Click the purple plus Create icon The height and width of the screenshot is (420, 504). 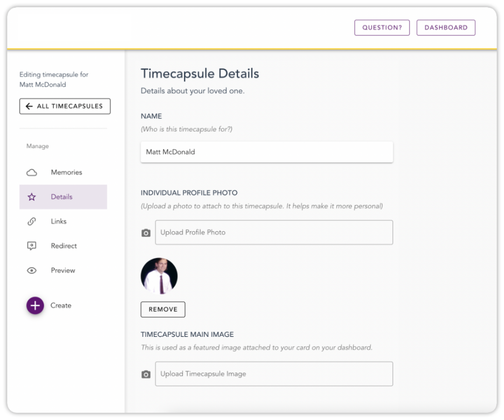35,305
